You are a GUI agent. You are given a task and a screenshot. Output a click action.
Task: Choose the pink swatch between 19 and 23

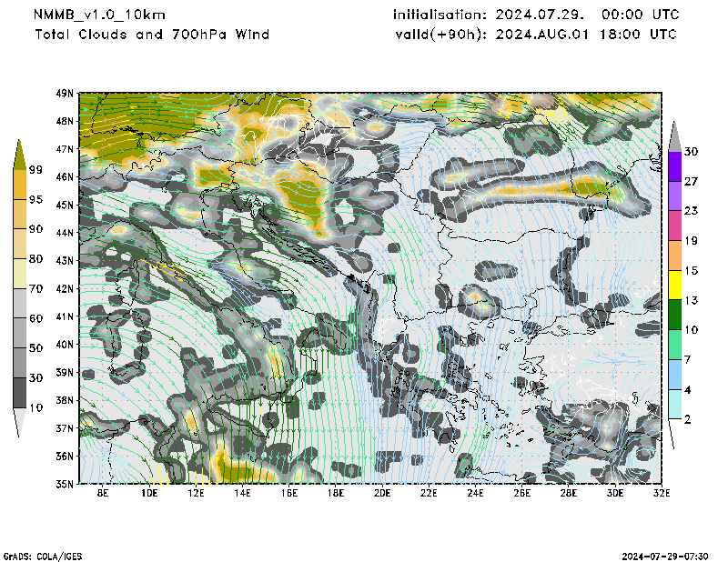675,226
